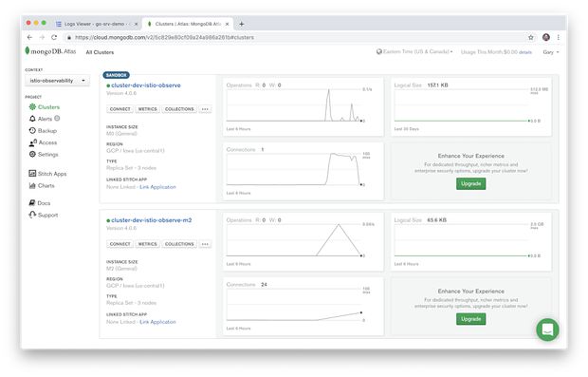The image size is (588, 377).
Task: Click the first cluster Connections chart
Action: 303,171
